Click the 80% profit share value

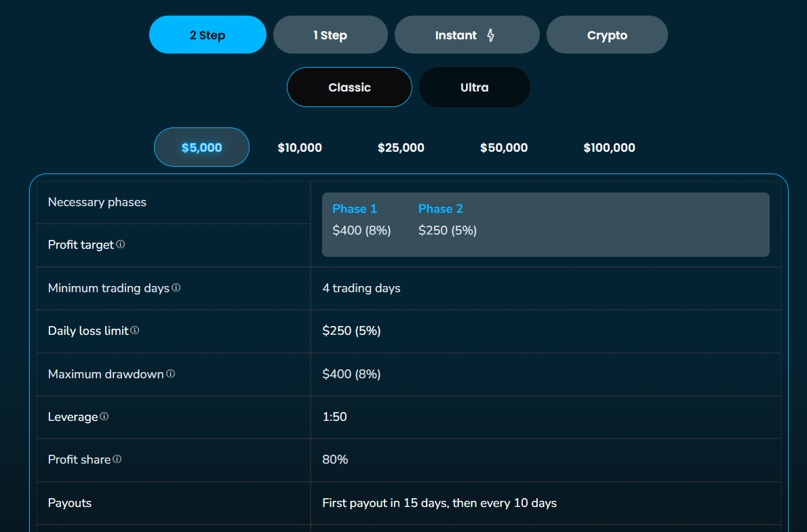[335, 459]
